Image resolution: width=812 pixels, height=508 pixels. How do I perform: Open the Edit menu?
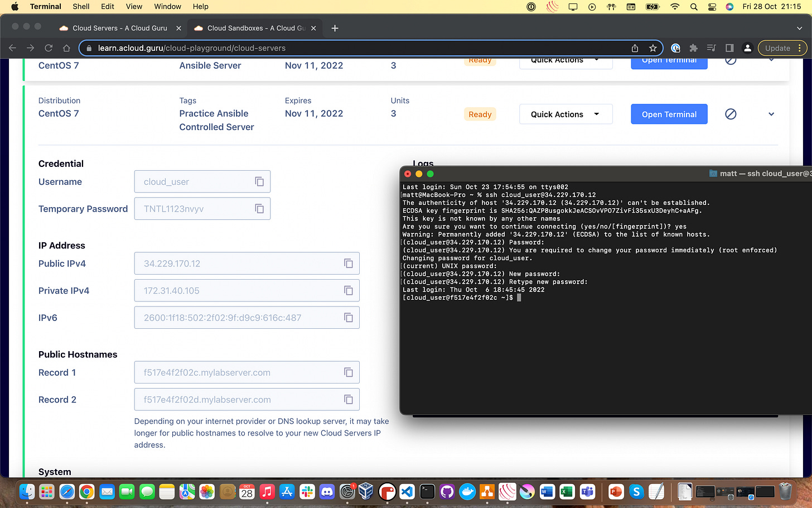(x=108, y=7)
